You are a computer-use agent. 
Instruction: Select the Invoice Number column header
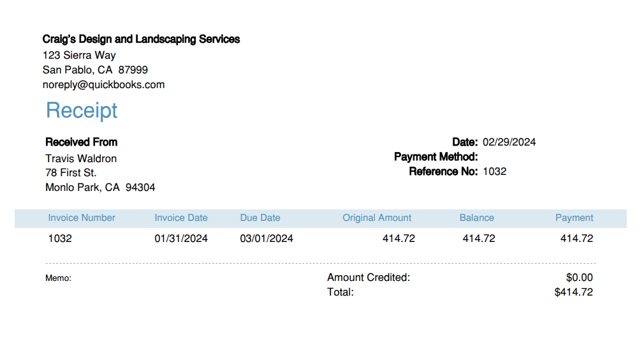pyautogui.click(x=82, y=218)
